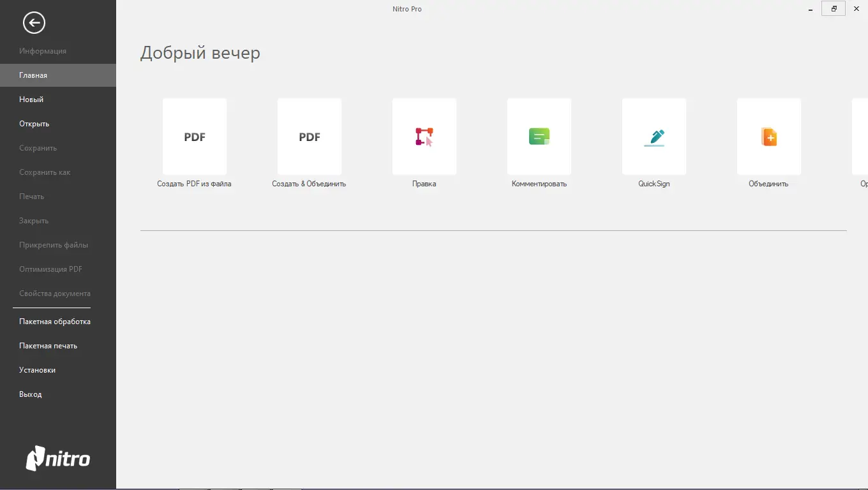The image size is (868, 490).
Task: Close the Nitro Pro window
Action: point(857,9)
